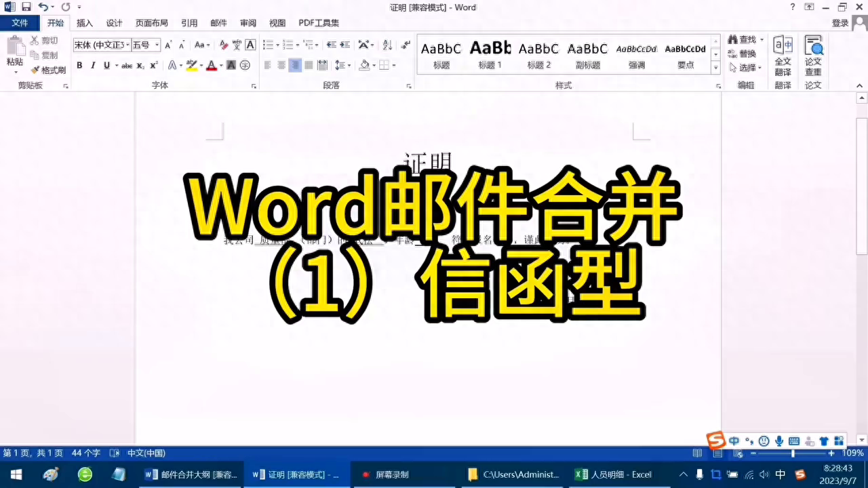Center the paragraph text

281,65
